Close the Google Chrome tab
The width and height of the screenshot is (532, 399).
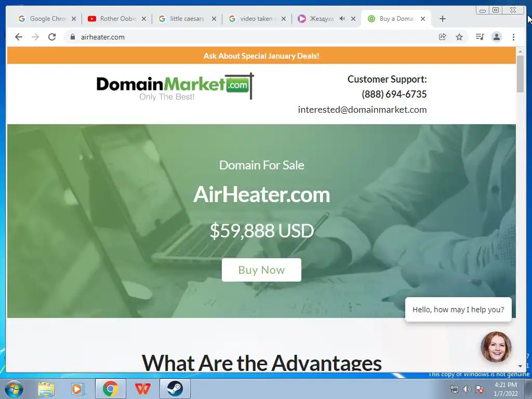(x=74, y=19)
